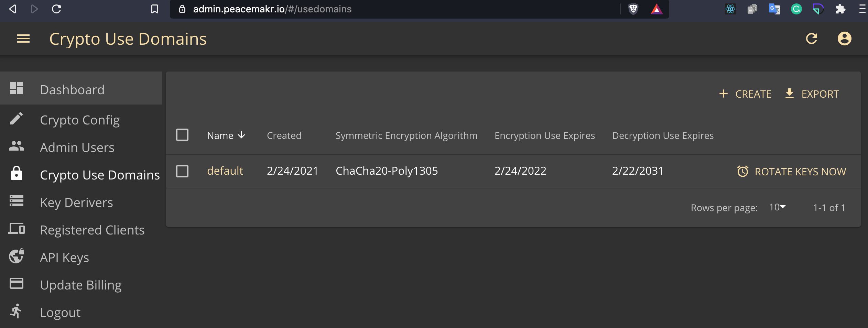Click the React DevTools extension icon

730,9
